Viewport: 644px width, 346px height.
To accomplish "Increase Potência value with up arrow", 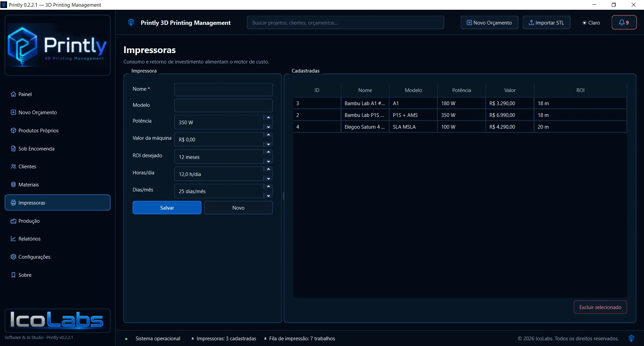I will pyautogui.click(x=268, y=118).
